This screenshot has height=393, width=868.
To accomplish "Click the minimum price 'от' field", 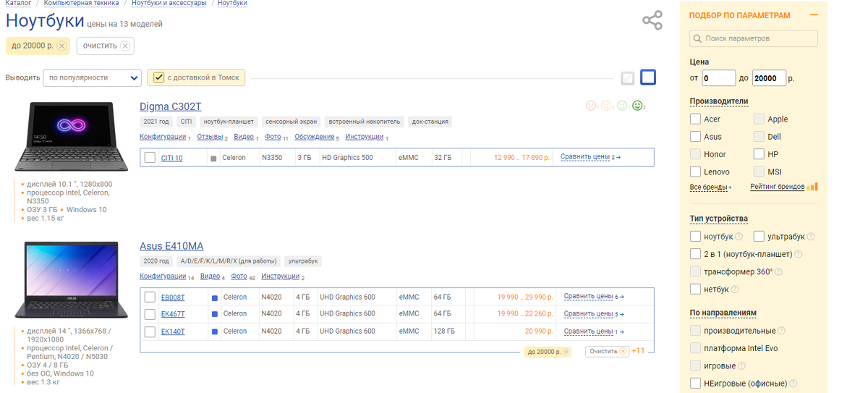I will point(719,78).
